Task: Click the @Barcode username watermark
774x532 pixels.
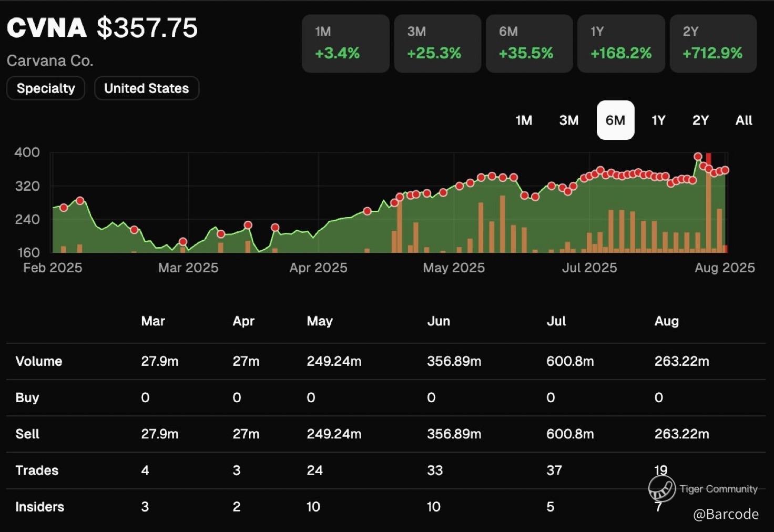Action: coord(726,514)
